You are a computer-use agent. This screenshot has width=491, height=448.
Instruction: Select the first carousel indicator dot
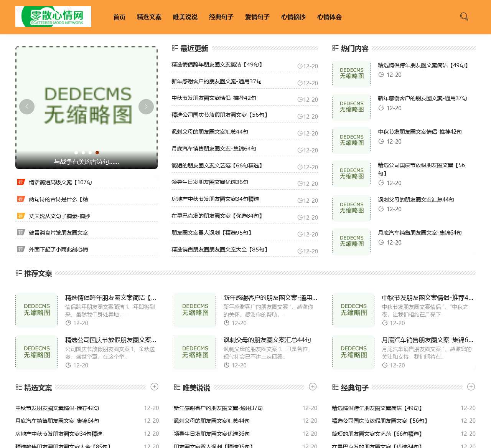pos(76,152)
